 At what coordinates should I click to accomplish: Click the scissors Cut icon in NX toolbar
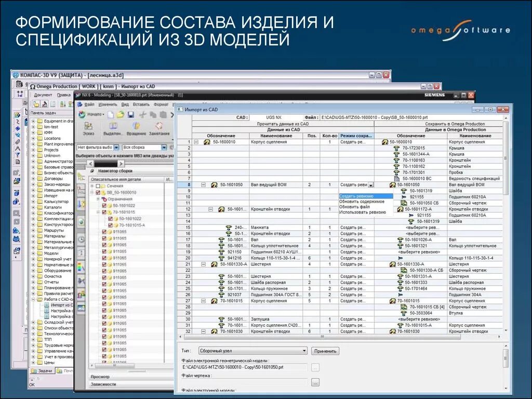142,115
